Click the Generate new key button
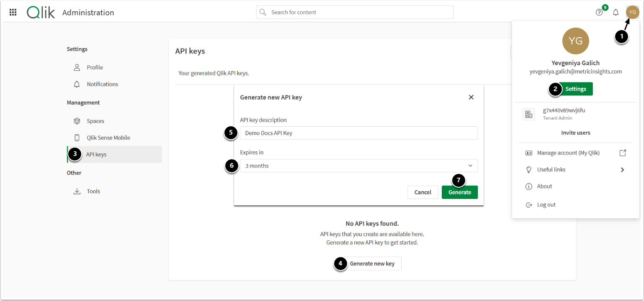This screenshot has width=644, height=301. [372, 264]
